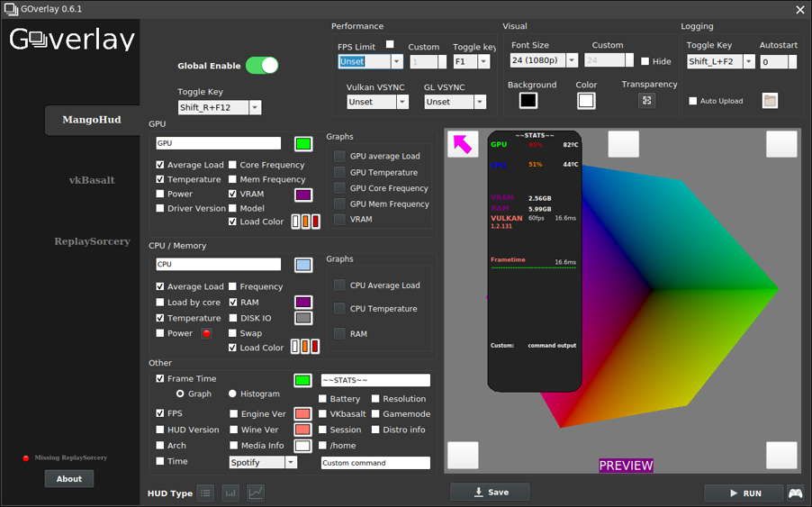The image size is (812, 507).
Task: Switch to the ReplaySorcery tab
Action: tap(92, 241)
